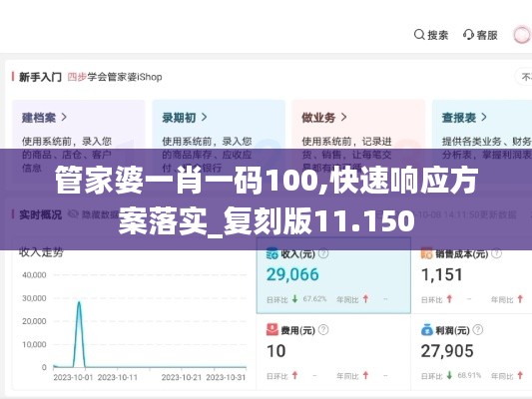Image resolution: width=532 pixels, height=399 pixels.
Task: Open 搜索 search link
Action: (x=431, y=35)
